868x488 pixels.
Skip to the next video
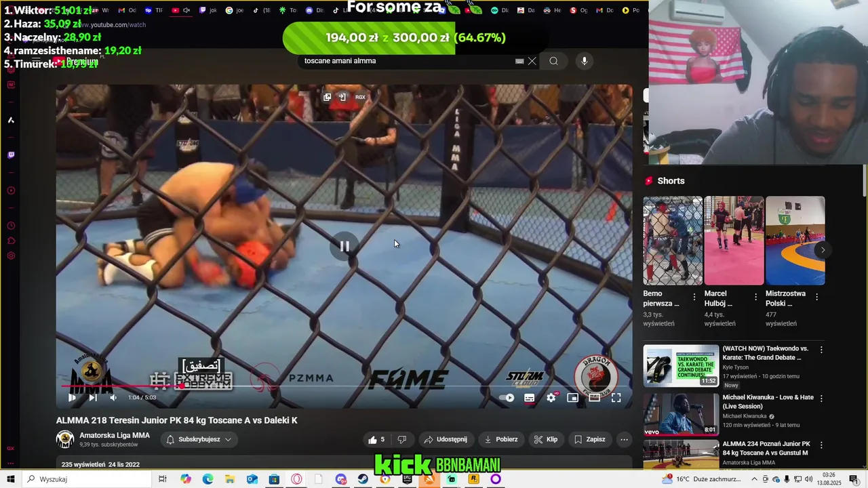[93, 398]
